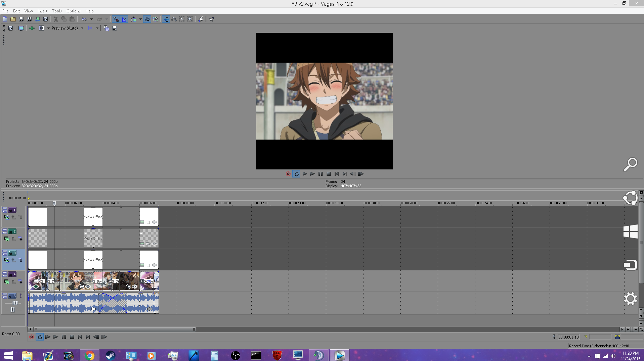
Task: Click the Redo arrow icon
Action: (99, 19)
